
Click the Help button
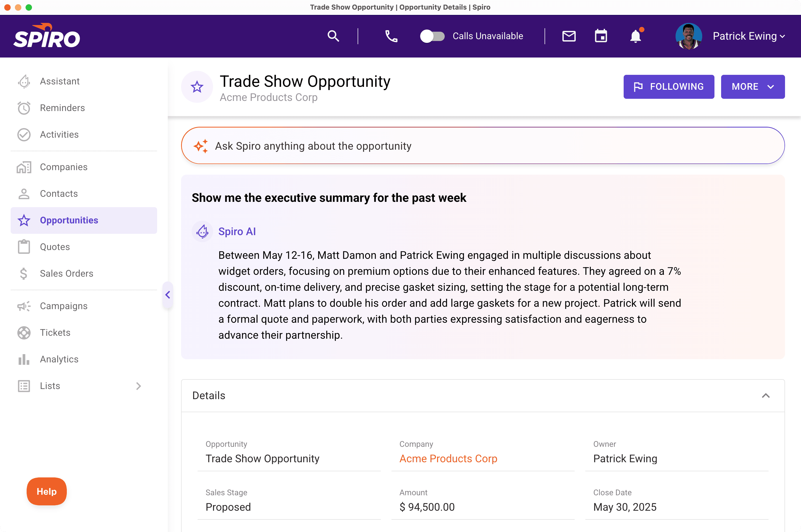point(47,492)
